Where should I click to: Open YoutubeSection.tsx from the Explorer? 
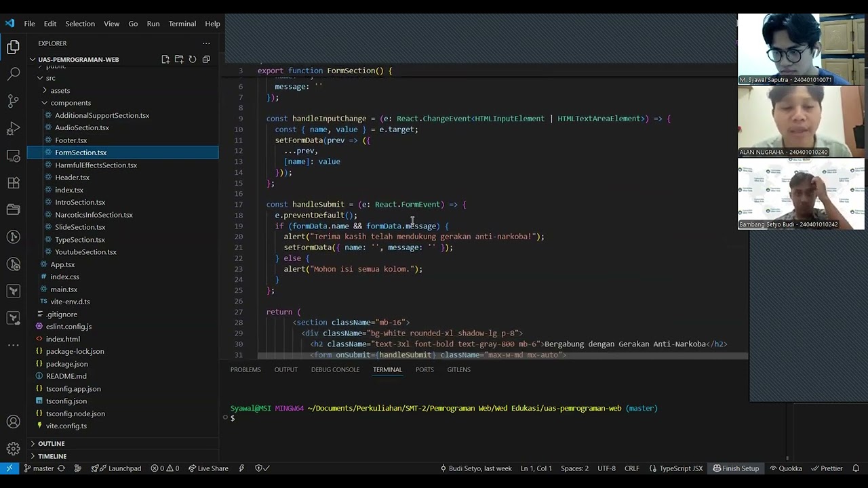click(x=85, y=252)
